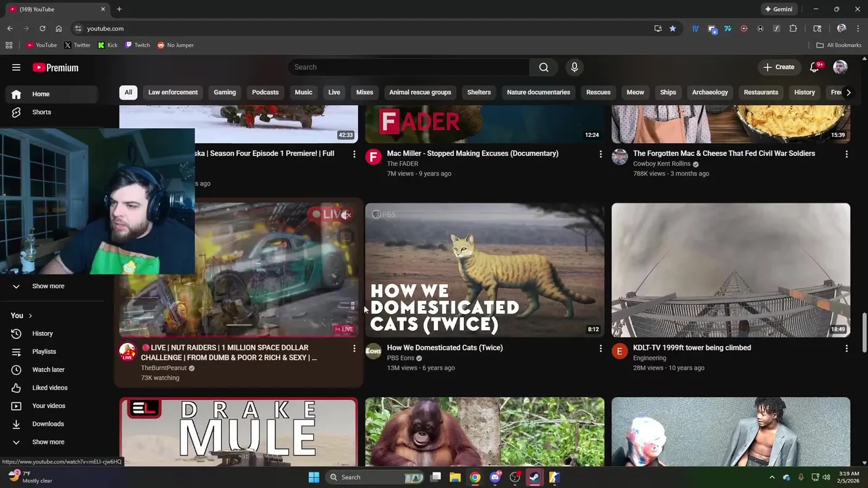
Task: Select the Animal rescue groups chip
Action: 420,93
